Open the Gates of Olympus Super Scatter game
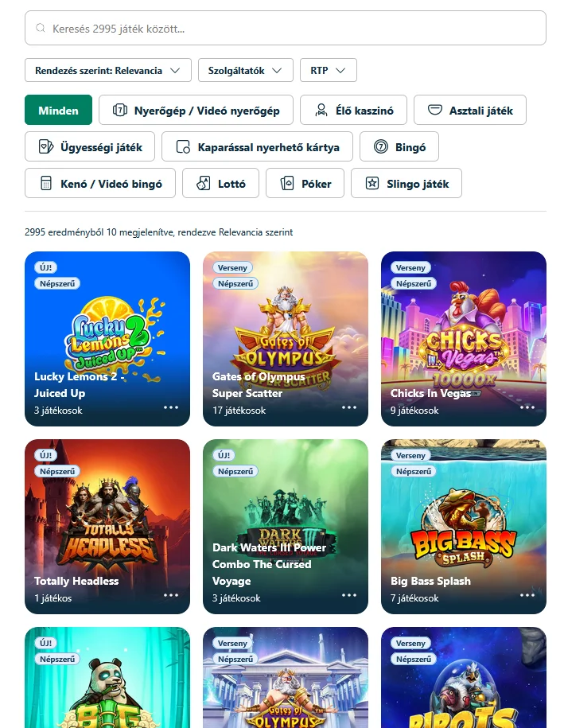 tap(285, 334)
